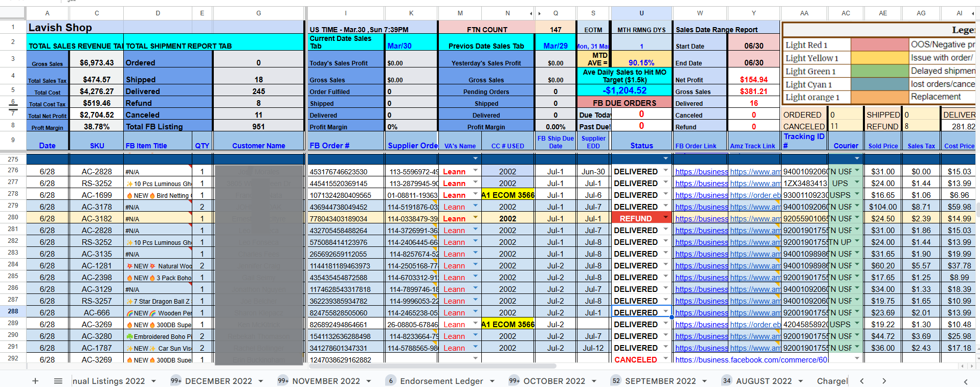This screenshot has width=980, height=387.
Task: Select the REFUND status cell in row 280
Action: 641,218
